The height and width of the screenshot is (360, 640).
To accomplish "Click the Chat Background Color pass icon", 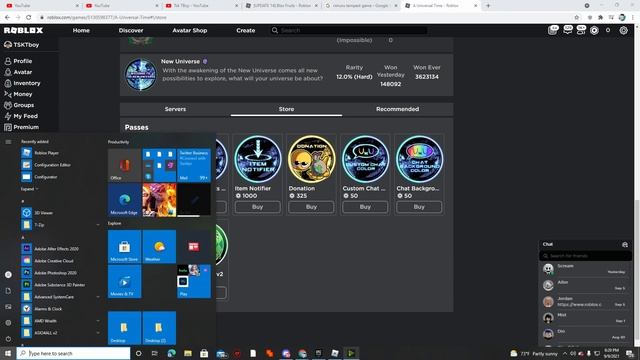I will (419, 159).
